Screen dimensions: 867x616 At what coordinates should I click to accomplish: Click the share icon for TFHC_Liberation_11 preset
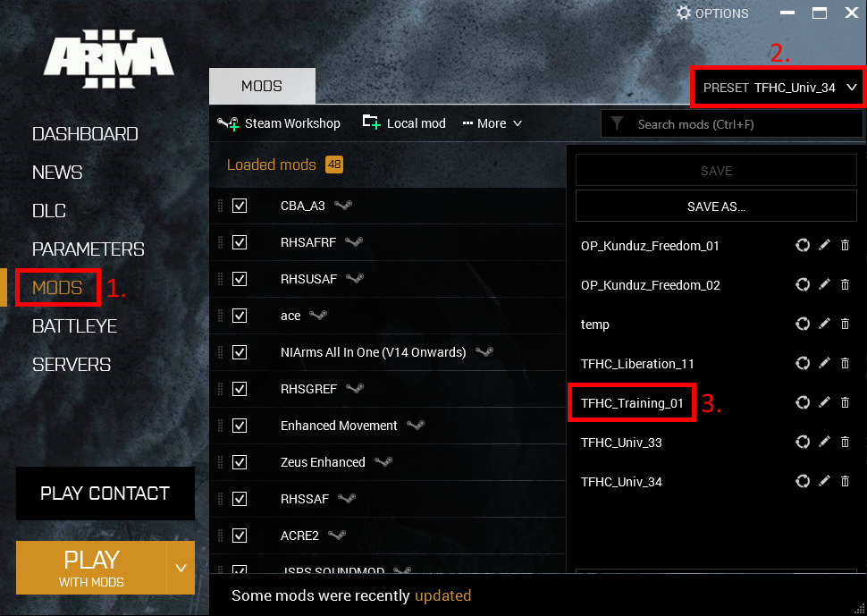coord(803,363)
